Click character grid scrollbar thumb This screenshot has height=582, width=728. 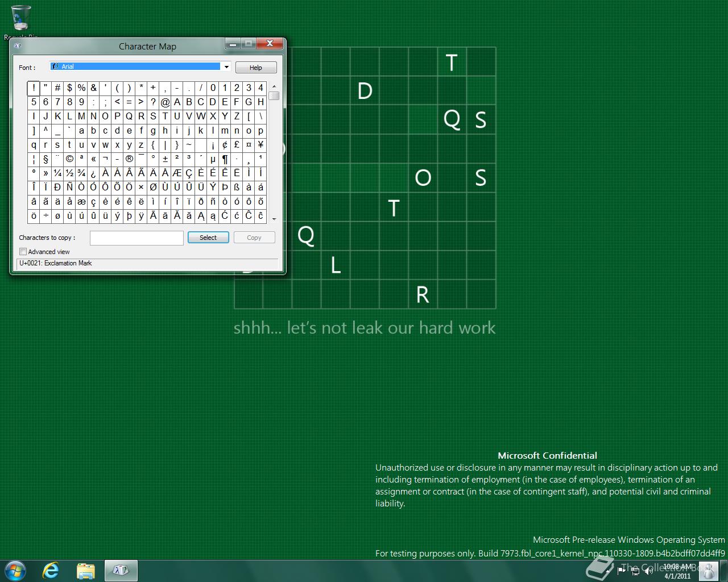[x=274, y=96]
